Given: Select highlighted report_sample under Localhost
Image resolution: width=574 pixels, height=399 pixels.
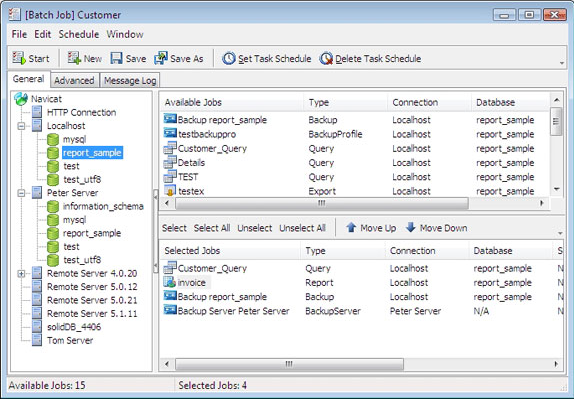Looking at the screenshot, I should (92, 153).
